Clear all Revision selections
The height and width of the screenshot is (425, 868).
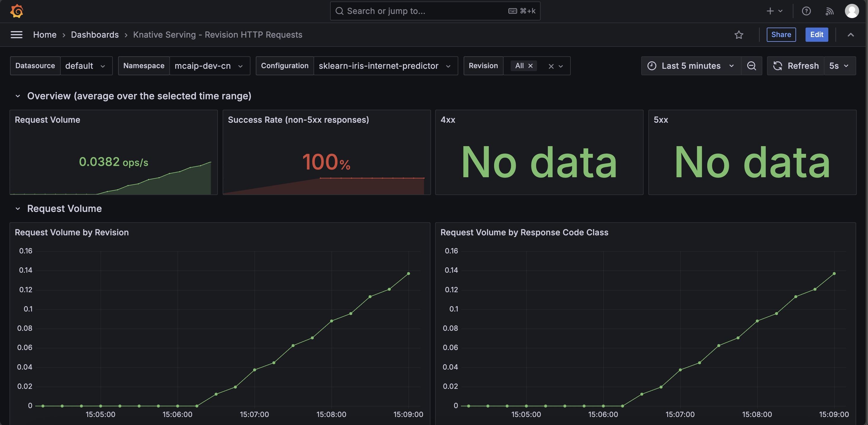551,66
